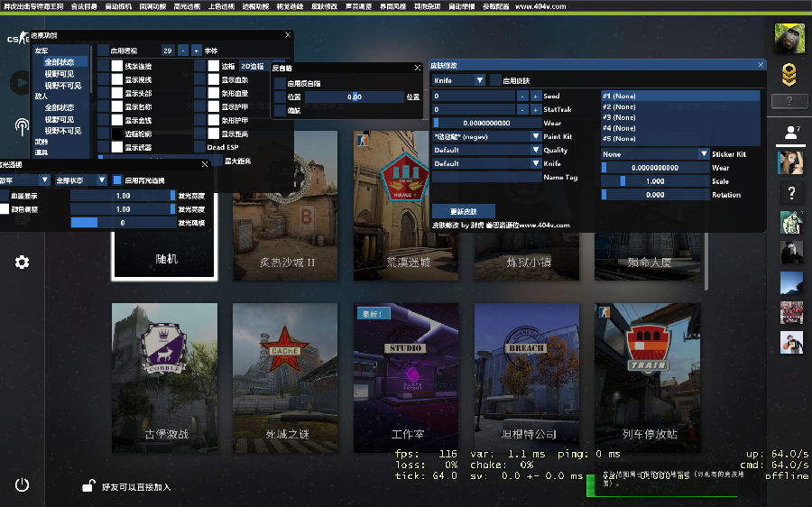This screenshot has height=507, width=812.
Task: Disable the 启用高光透视 checkbox
Action: tap(117, 180)
